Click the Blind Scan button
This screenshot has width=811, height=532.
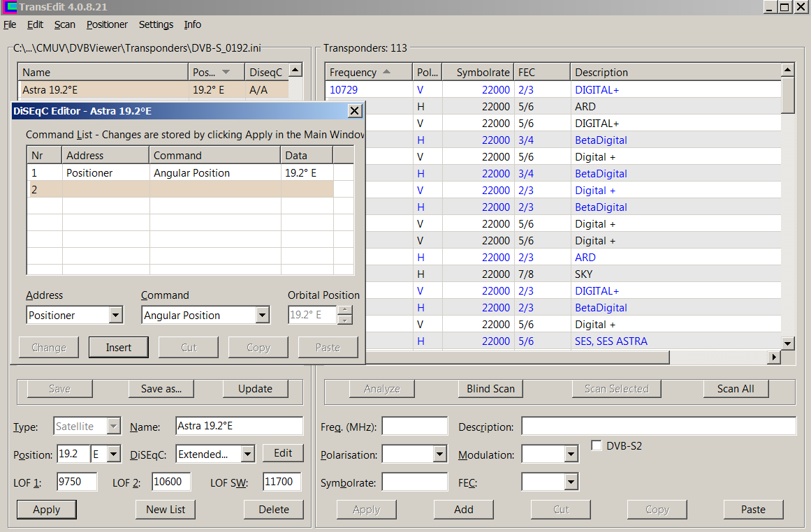[x=490, y=389]
